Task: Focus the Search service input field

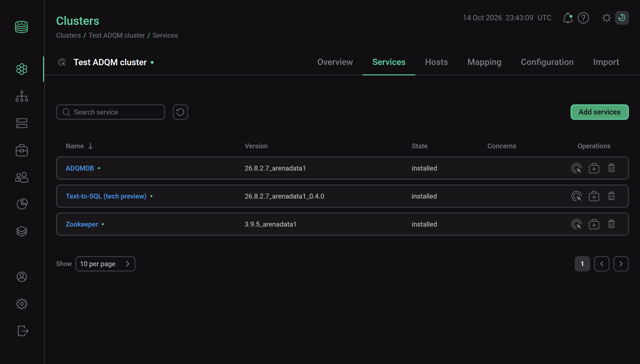Action: (110, 112)
